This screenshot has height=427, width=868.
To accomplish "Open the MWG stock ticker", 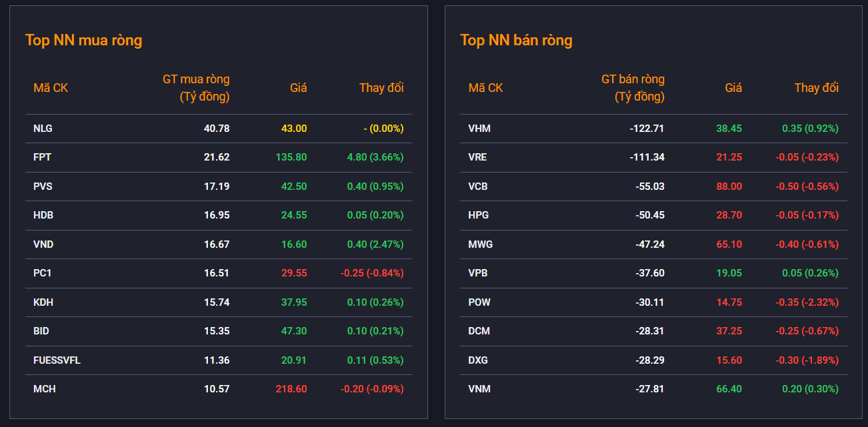I will click(x=481, y=244).
